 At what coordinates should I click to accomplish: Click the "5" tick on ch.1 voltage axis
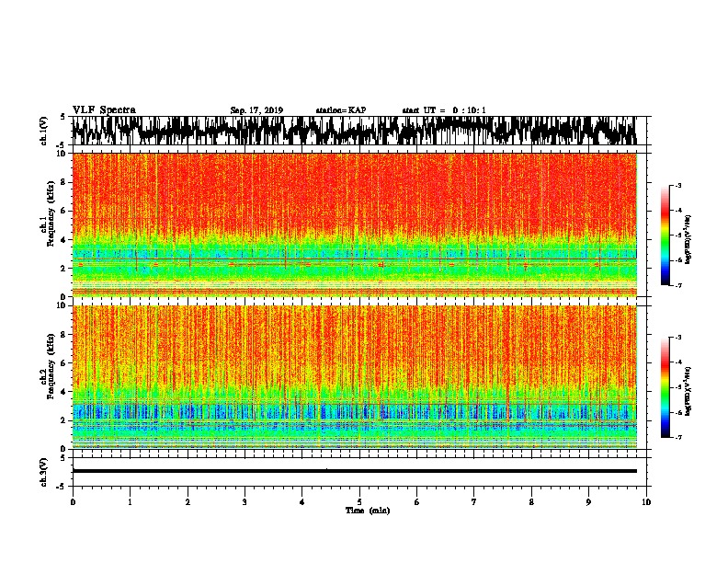63,117
